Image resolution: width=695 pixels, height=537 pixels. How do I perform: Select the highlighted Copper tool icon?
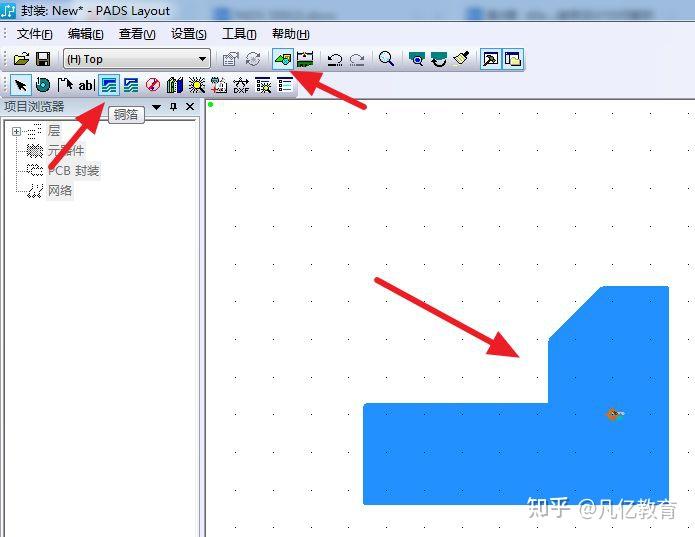point(109,85)
